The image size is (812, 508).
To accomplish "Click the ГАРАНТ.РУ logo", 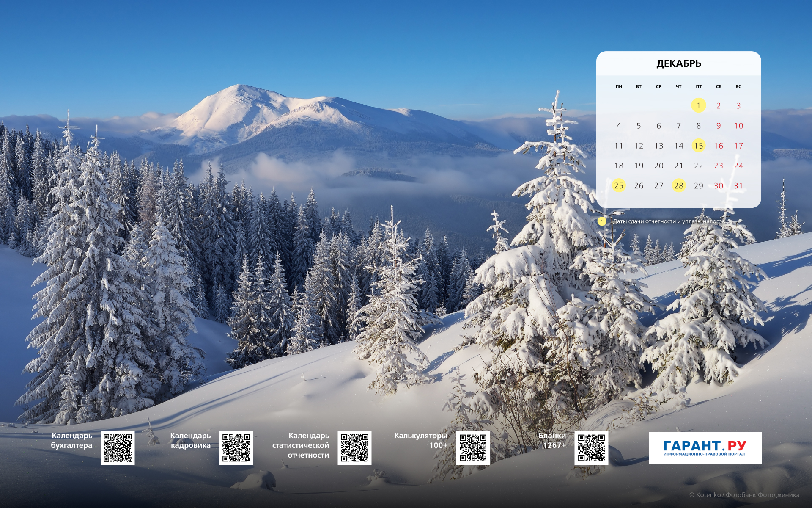I will tap(705, 448).
